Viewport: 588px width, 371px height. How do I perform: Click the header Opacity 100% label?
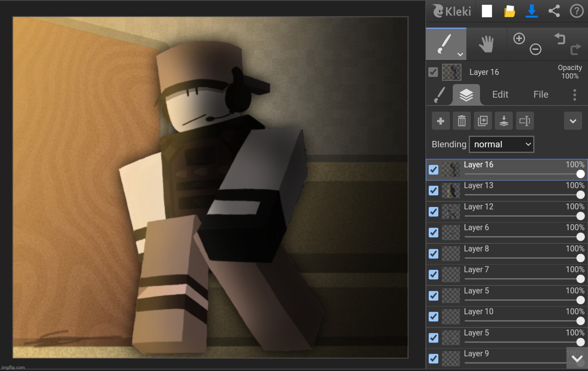point(570,72)
